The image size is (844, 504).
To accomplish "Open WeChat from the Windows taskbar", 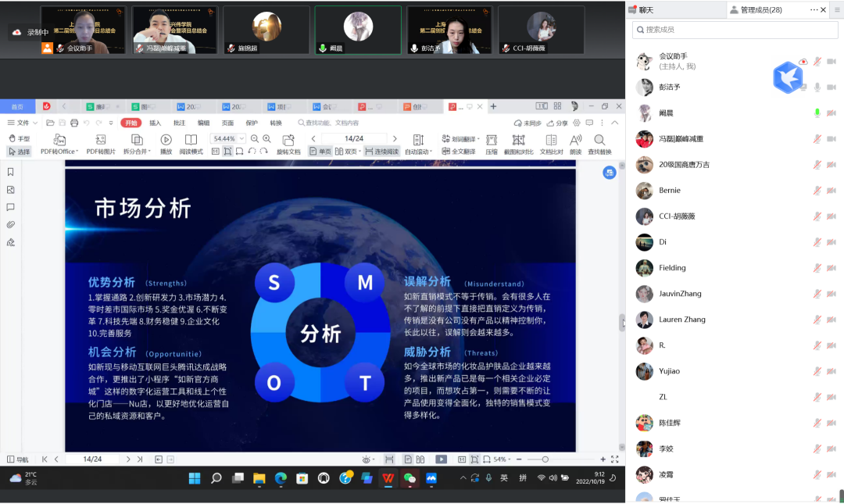I will point(409,478).
